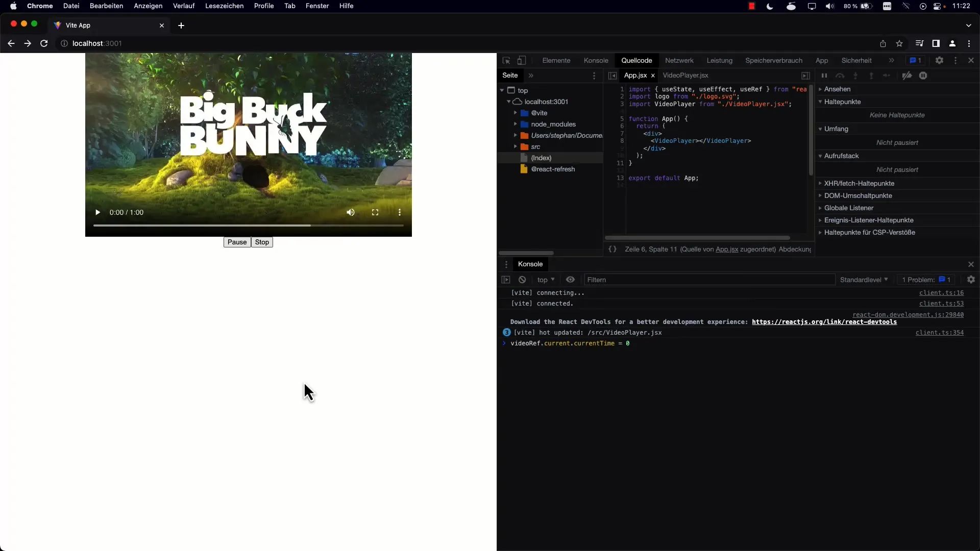The width and height of the screenshot is (980, 551).
Task: Click the pretty print braces icon
Action: (x=612, y=249)
